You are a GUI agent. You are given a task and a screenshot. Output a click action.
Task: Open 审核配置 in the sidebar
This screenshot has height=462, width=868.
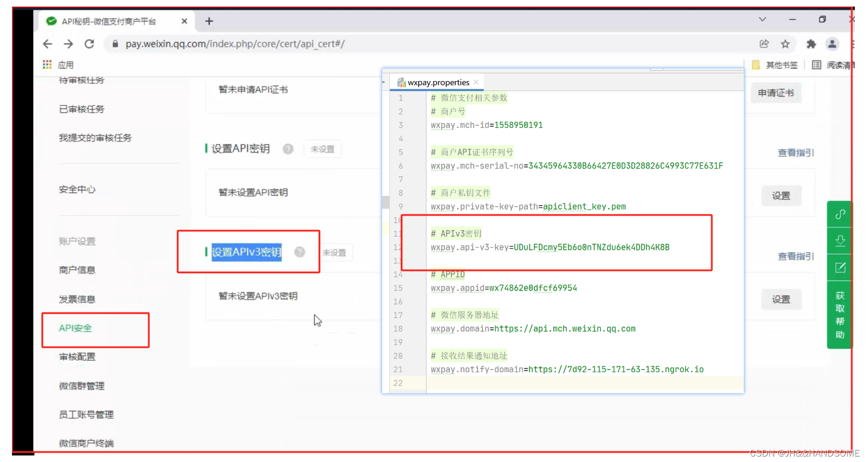click(77, 357)
